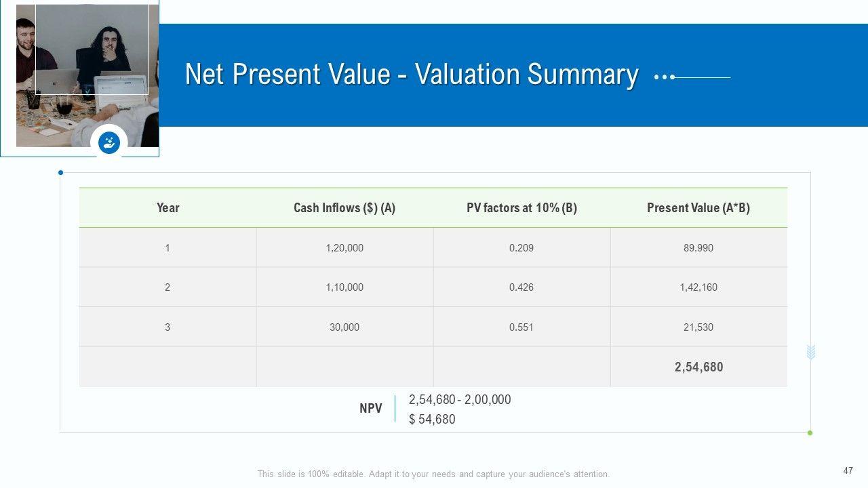The width and height of the screenshot is (868, 488).
Task: Select the "PV factors at 10% (B)" header
Action: tap(521, 208)
